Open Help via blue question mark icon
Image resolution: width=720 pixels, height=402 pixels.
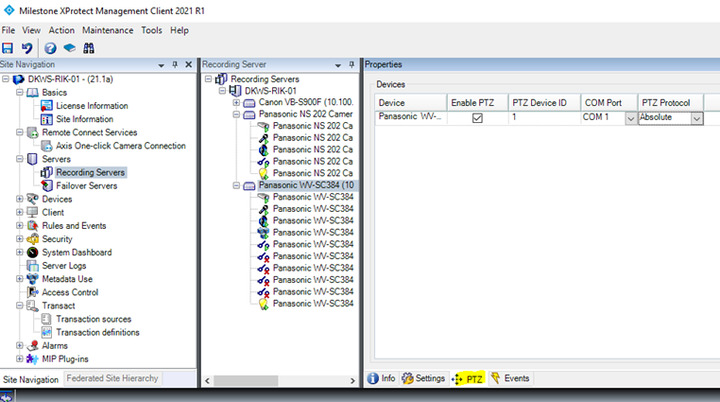(50, 48)
